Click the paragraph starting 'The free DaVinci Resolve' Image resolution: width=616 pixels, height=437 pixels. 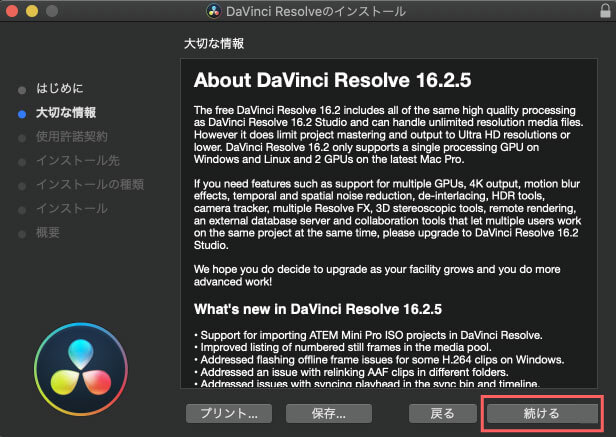click(x=389, y=135)
